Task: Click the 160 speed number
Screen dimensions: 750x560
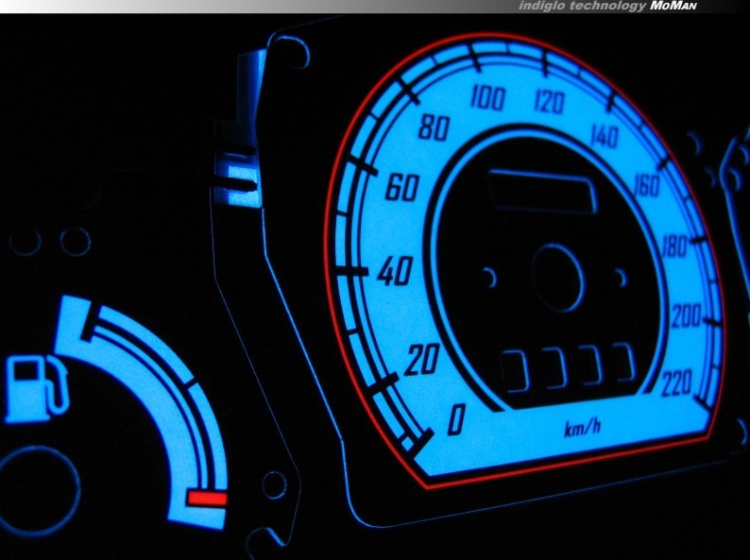Action: click(x=647, y=186)
